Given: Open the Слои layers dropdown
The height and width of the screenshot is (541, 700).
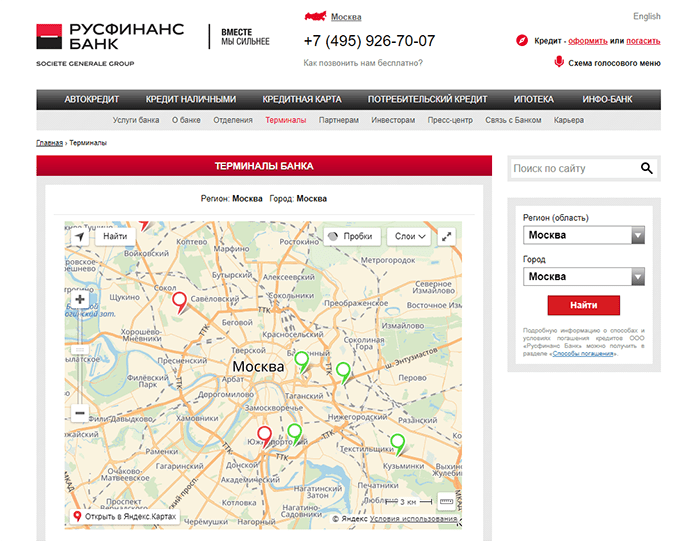Looking at the screenshot, I should pyautogui.click(x=409, y=236).
